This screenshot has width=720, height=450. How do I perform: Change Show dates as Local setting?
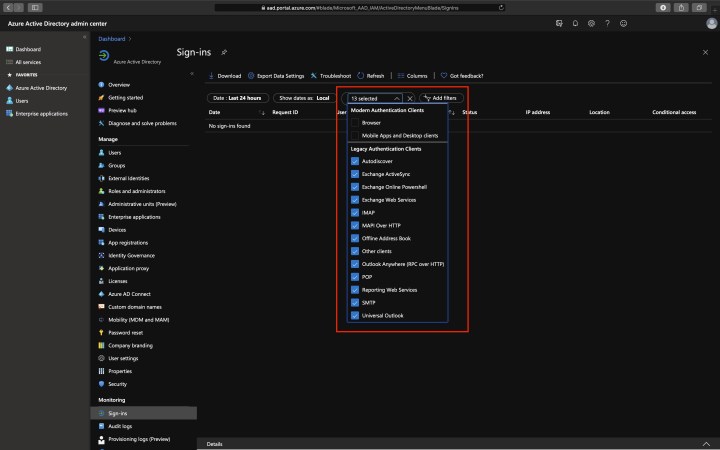[x=305, y=98]
